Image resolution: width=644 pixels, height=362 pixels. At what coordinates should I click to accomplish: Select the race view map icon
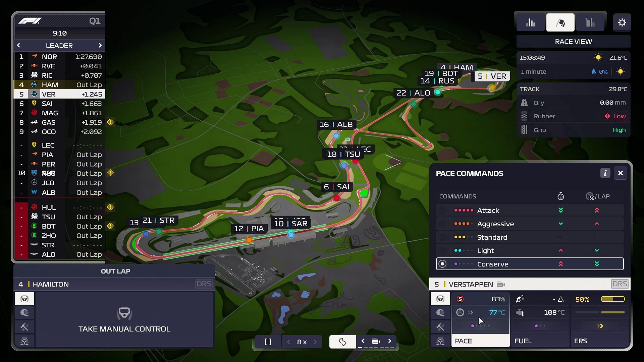[x=560, y=22]
